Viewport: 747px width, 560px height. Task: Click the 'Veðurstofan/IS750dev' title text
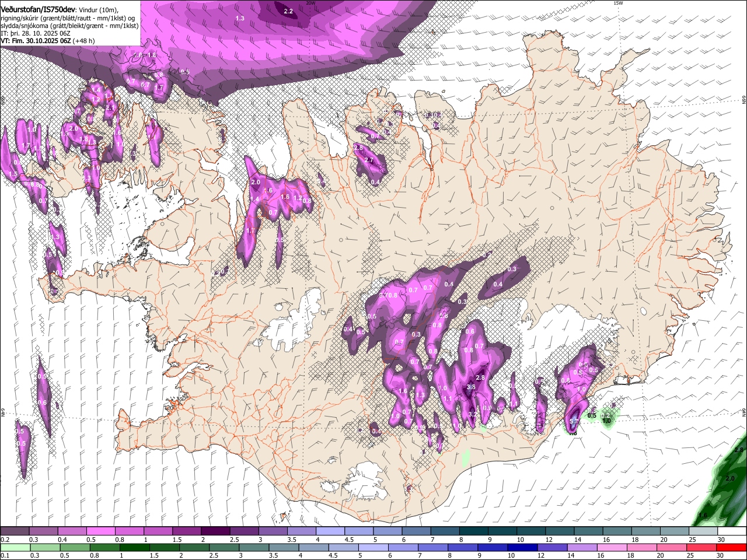38,9
